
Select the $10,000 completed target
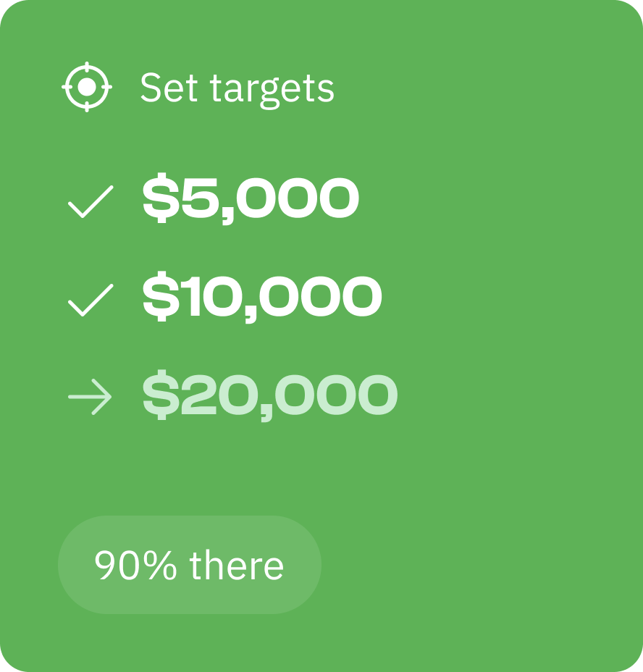tap(262, 297)
